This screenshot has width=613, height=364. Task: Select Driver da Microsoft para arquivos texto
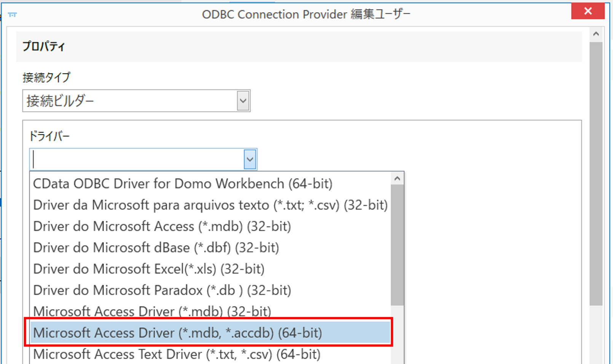pyautogui.click(x=211, y=205)
